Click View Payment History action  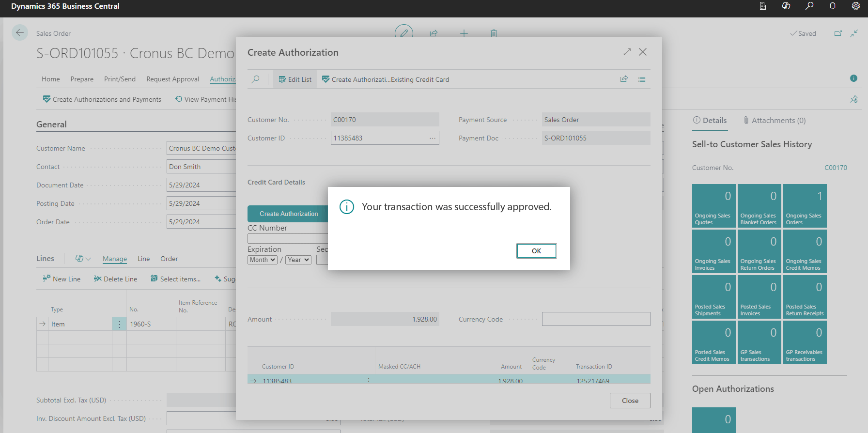[205, 99]
